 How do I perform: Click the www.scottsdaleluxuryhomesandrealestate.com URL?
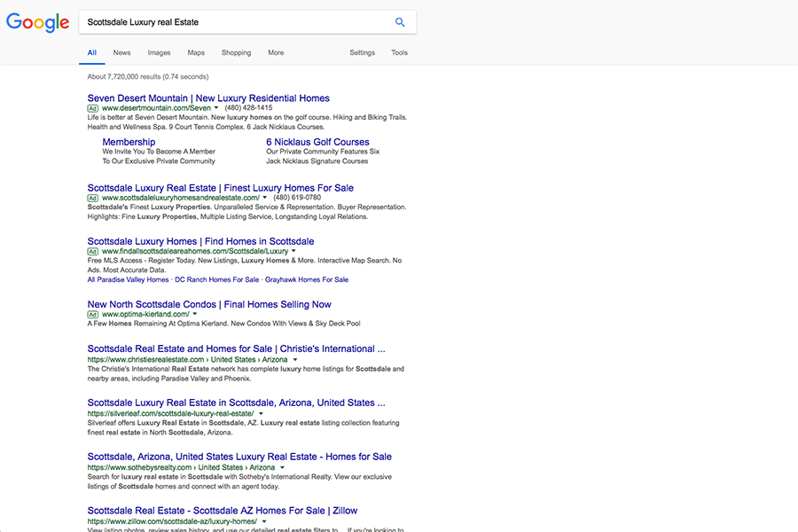pyautogui.click(x=181, y=198)
